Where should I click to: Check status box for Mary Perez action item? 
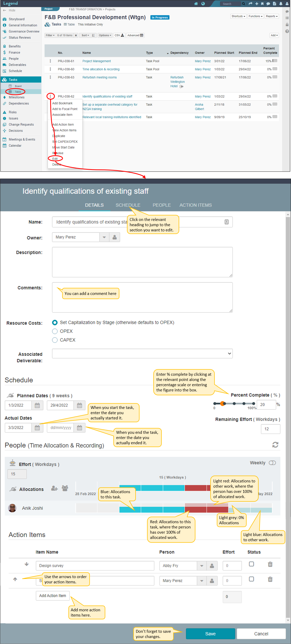[252, 579]
